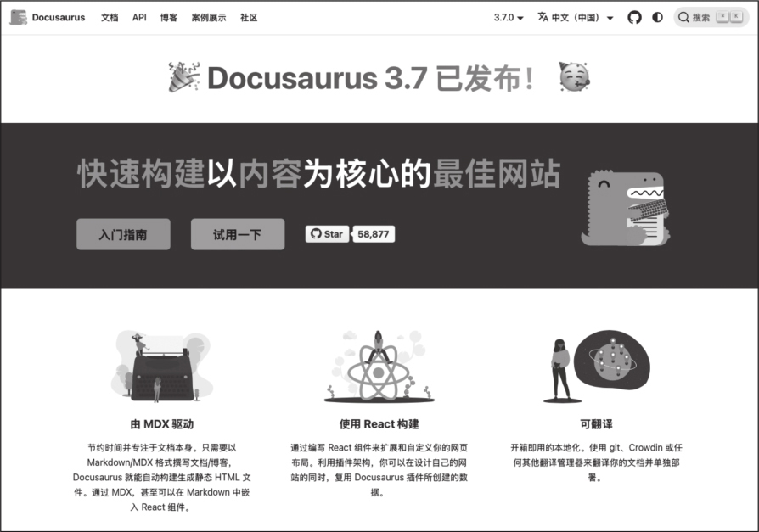
Task: Click the GitHub Star button
Action: pos(327,234)
